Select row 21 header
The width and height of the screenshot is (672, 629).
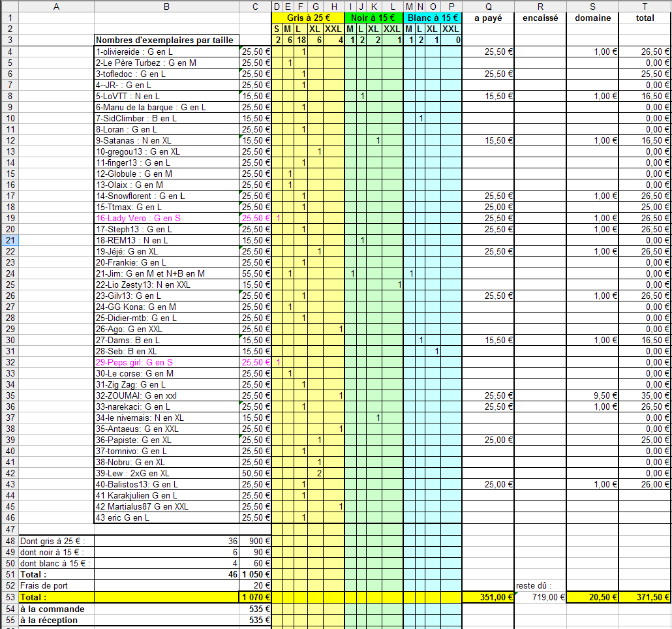click(9, 240)
